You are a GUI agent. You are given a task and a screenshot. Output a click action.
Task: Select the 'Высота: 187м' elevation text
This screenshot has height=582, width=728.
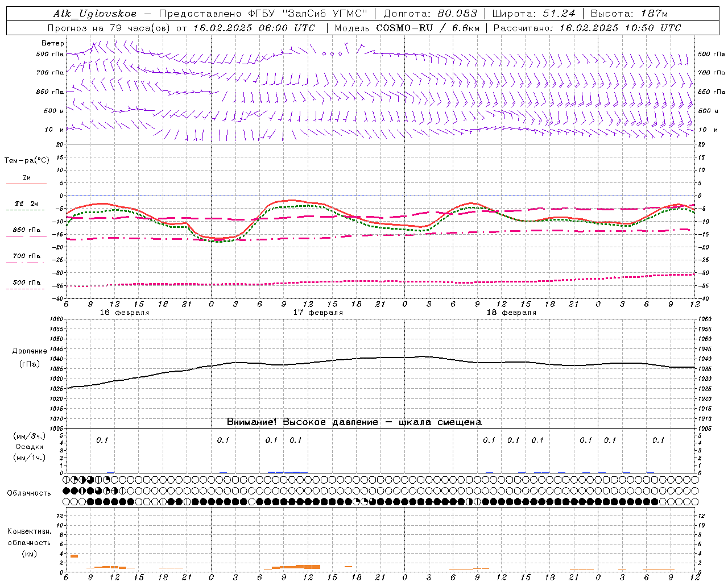coord(629,14)
